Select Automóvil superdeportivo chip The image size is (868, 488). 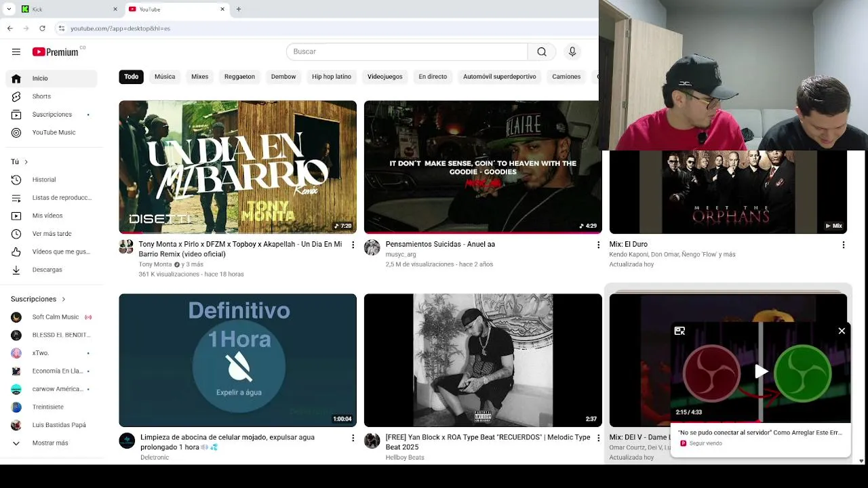(500, 77)
